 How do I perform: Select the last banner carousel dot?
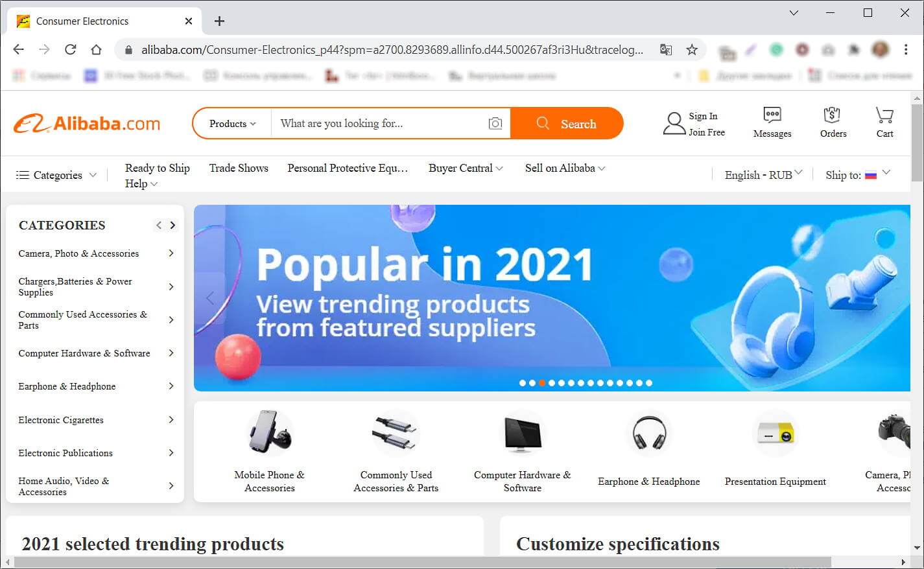pyautogui.click(x=649, y=383)
